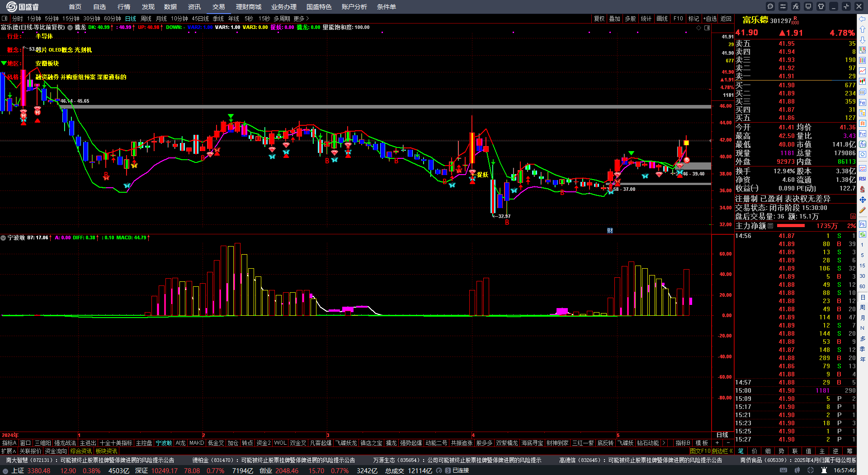Click the screen display icon in title bar
The image size is (868, 475).
808,6
